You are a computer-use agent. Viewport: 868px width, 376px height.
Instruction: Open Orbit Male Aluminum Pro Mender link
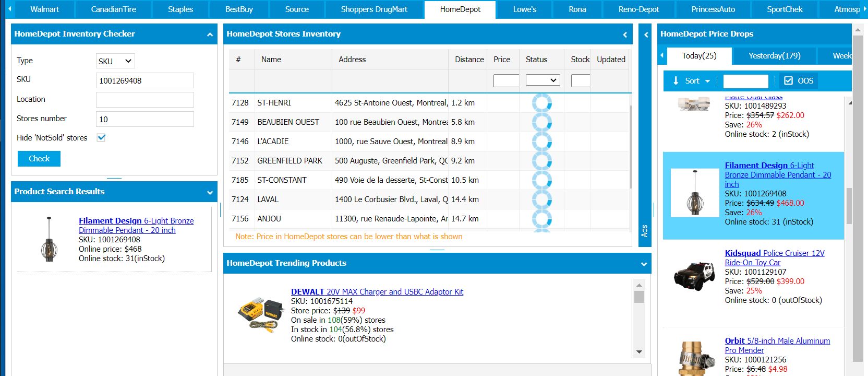click(x=777, y=346)
